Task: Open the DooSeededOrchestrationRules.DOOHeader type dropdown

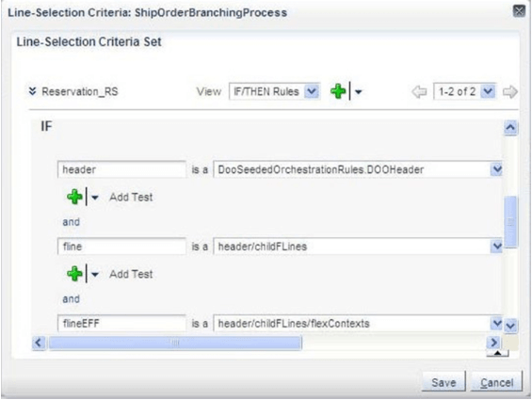Action: coord(496,169)
